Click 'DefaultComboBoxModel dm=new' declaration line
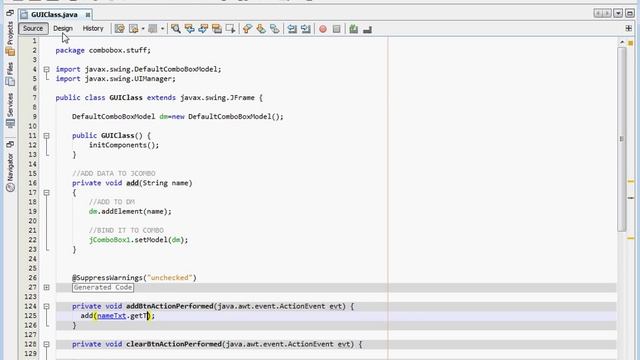This screenshot has width=640, height=360. (x=178, y=117)
